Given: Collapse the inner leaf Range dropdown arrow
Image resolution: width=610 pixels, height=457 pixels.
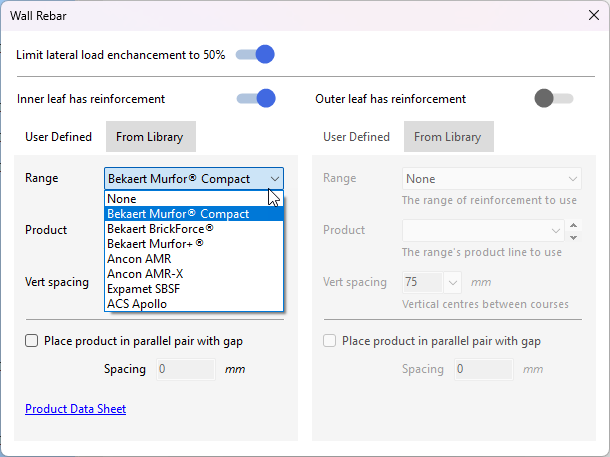Looking at the screenshot, I should click(274, 179).
